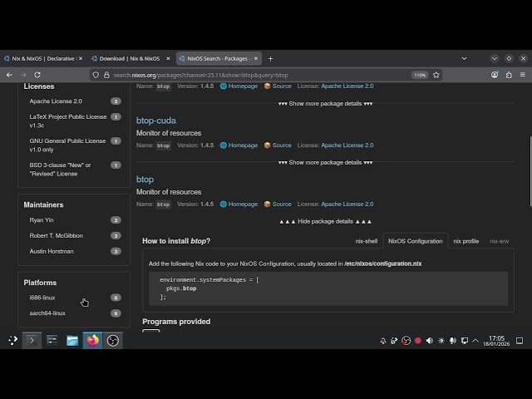The height and width of the screenshot is (399, 532).
Task: Open Apache License 2.0 link under btop
Action: tap(347, 204)
